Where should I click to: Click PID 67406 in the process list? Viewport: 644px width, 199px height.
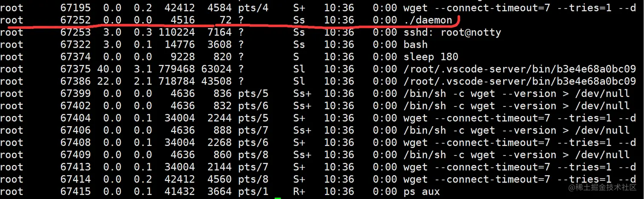click(x=75, y=131)
